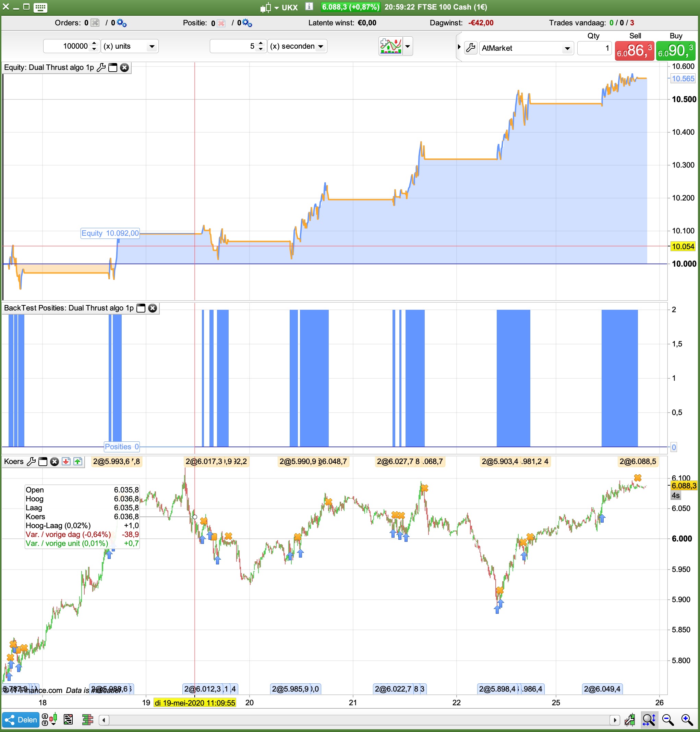
Task: Open the order list icon in the bottom toolbar
Action: pos(68,720)
